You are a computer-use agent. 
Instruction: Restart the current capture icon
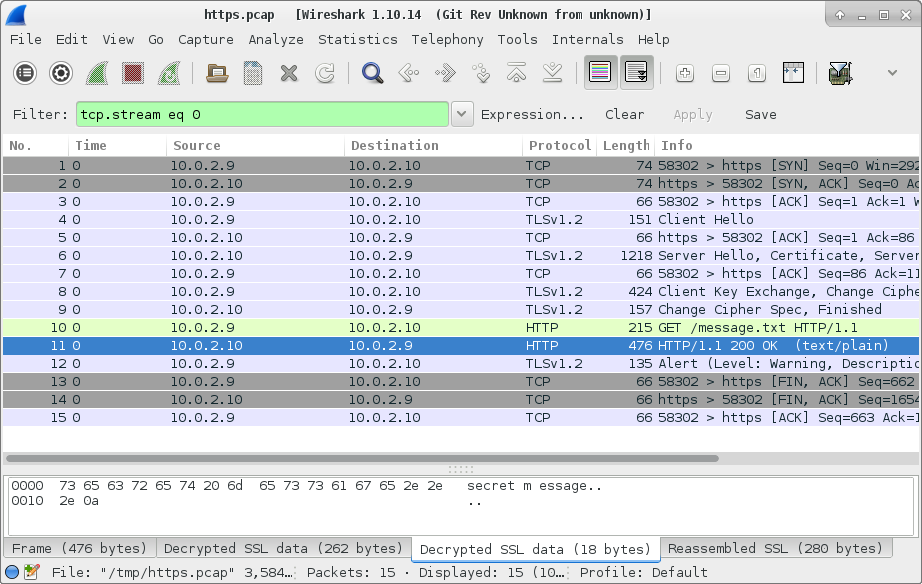coord(169,74)
